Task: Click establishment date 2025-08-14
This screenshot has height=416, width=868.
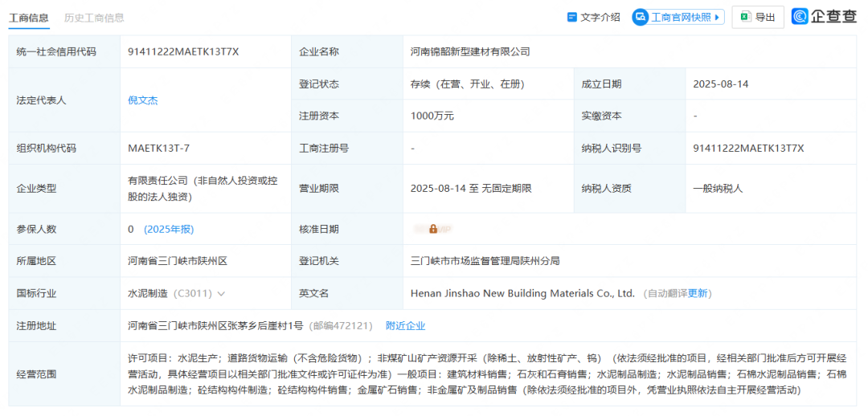Action: point(721,84)
